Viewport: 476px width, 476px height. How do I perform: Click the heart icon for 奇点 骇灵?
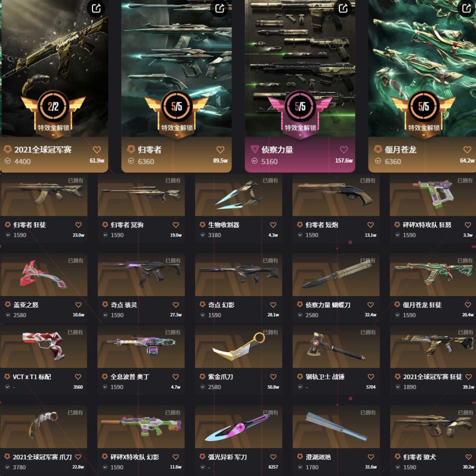click(176, 305)
